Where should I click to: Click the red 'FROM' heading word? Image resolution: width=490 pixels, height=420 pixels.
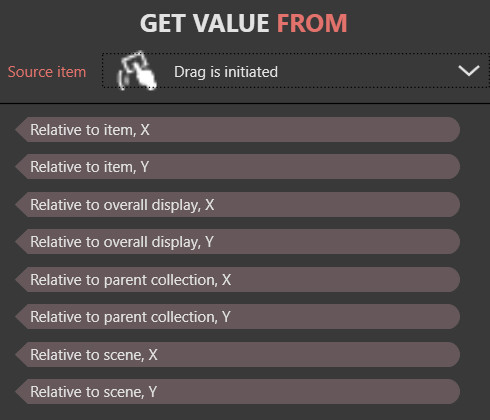click(x=312, y=23)
